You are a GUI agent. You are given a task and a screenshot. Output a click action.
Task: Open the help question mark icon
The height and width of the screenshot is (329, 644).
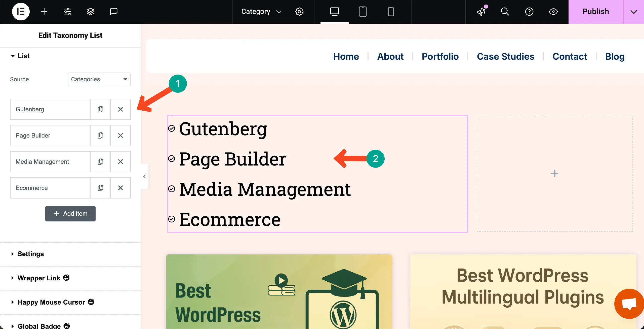pyautogui.click(x=529, y=12)
